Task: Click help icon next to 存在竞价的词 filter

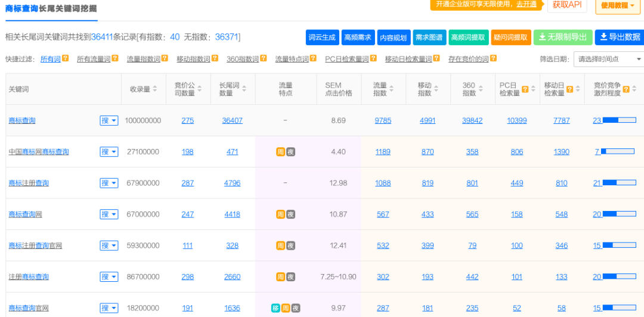Action: click(x=493, y=59)
